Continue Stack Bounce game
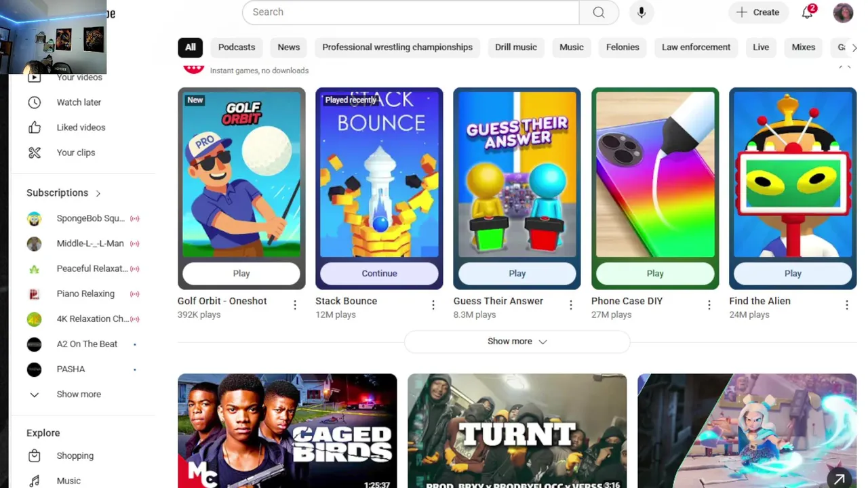Image resolution: width=868 pixels, height=488 pixels. (379, 274)
